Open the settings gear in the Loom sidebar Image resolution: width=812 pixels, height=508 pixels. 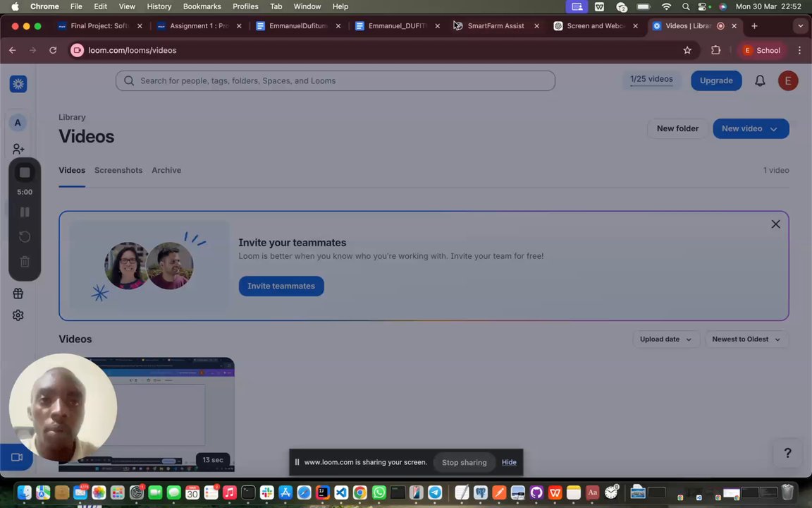click(x=18, y=315)
